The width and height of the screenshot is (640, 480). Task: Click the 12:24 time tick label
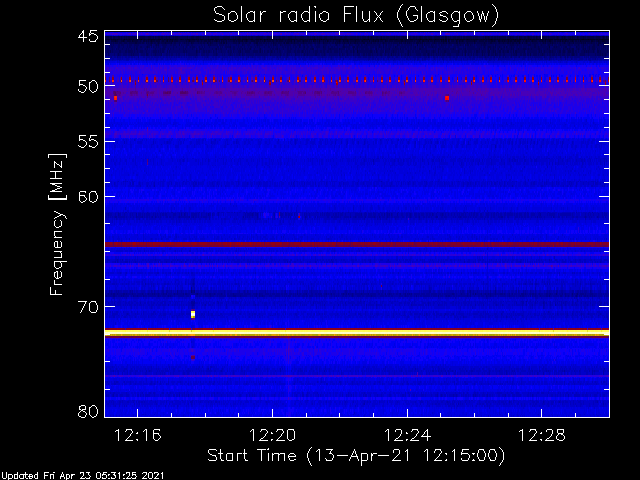[x=407, y=435]
